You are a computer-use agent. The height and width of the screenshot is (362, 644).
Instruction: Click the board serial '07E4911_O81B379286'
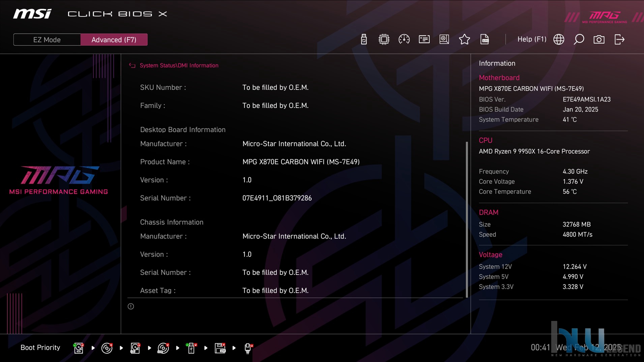click(277, 198)
